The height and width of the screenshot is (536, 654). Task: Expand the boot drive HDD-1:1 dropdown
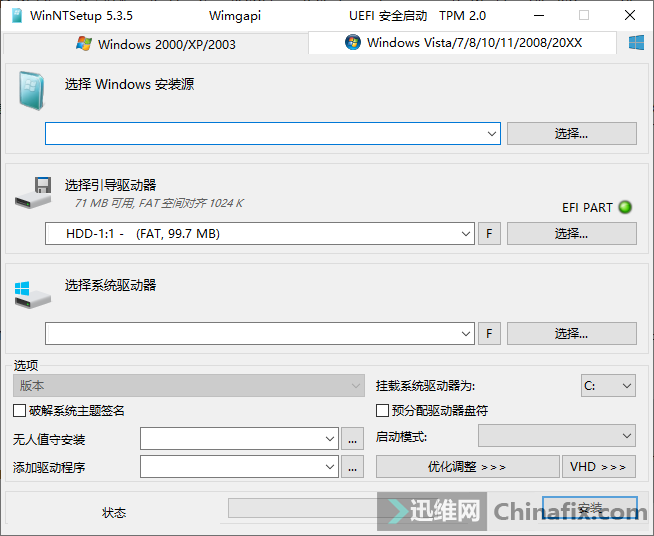(x=465, y=234)
